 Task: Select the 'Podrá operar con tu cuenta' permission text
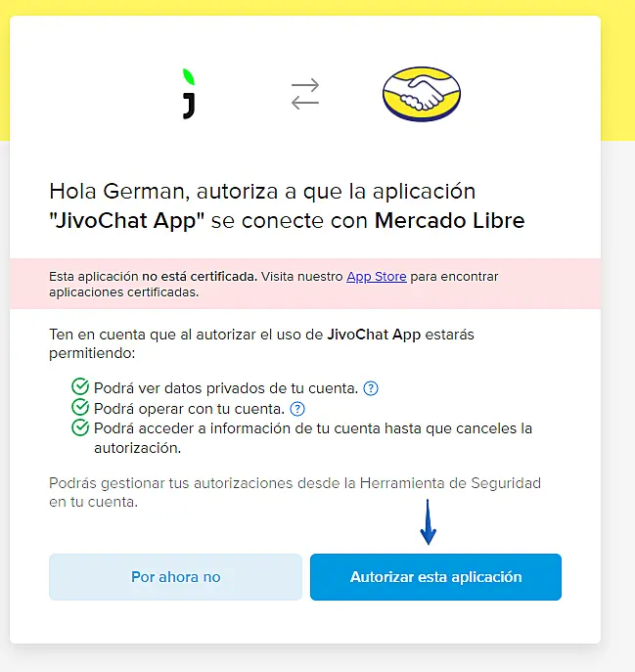point(189,409)
